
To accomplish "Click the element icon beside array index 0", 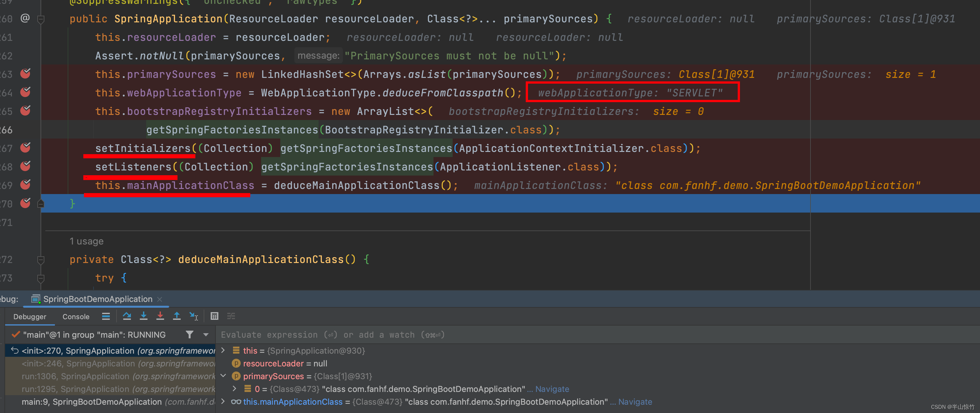I will [x=248, y=389].
